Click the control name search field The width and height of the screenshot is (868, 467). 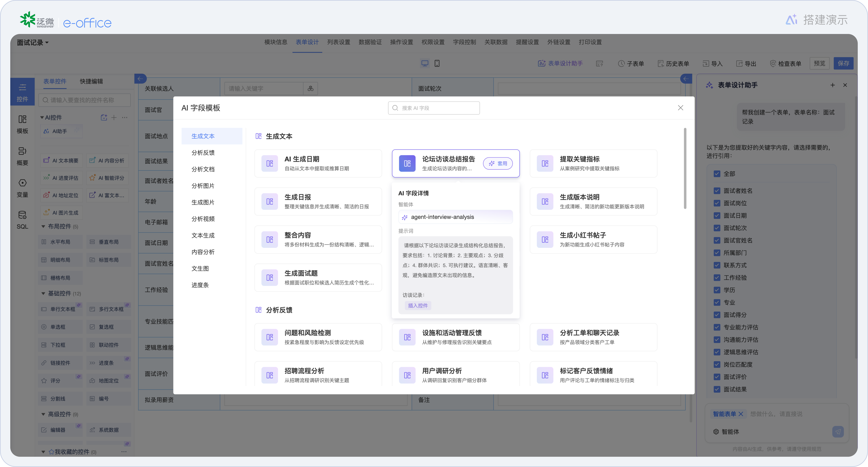pyautogui.click(x=85, y=100)
